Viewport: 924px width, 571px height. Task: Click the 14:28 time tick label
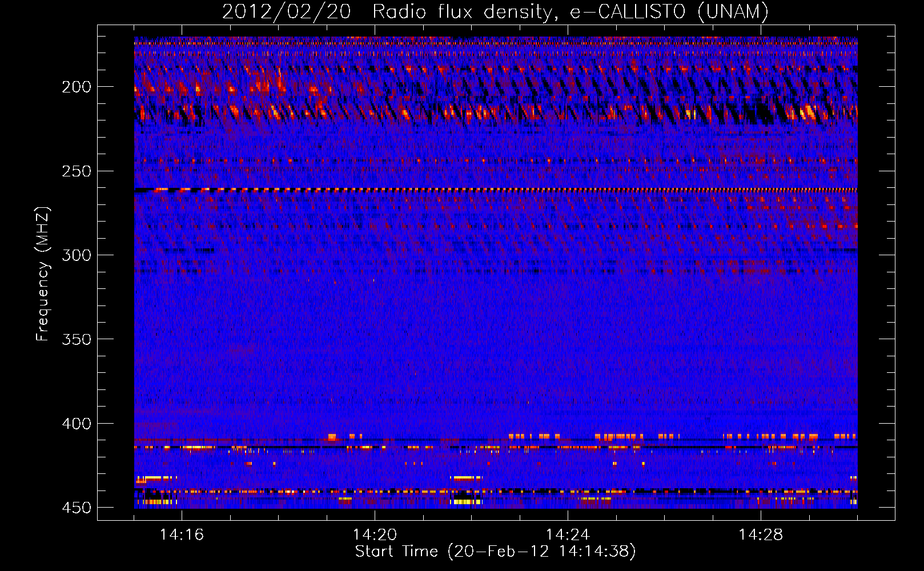tap(761, 534)
